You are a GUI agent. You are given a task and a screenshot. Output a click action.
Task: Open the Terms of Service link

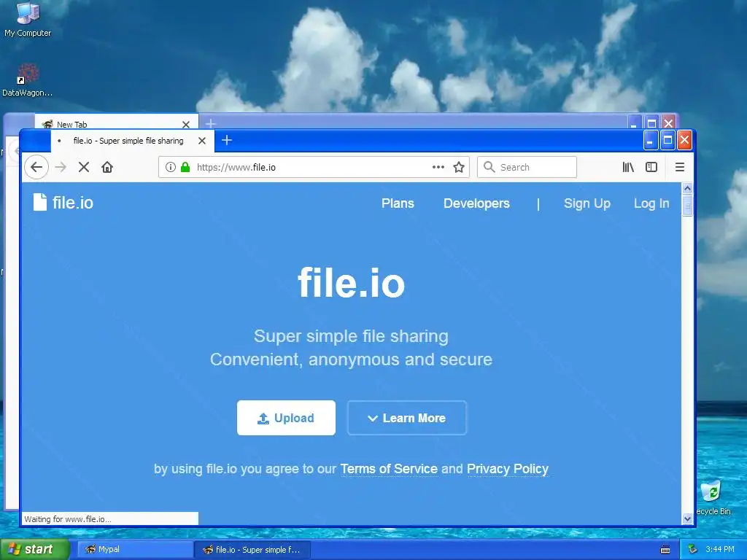point(389,469)
